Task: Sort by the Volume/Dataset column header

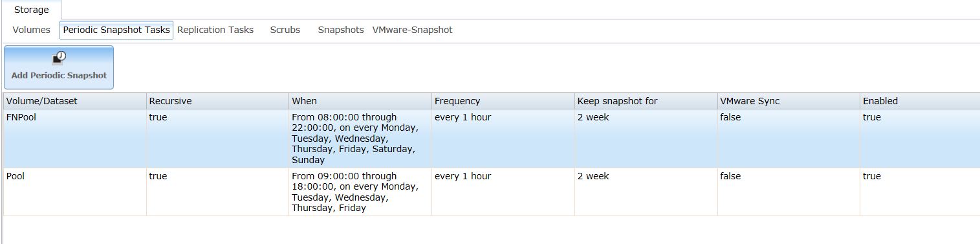Action: tap(75, 101)
